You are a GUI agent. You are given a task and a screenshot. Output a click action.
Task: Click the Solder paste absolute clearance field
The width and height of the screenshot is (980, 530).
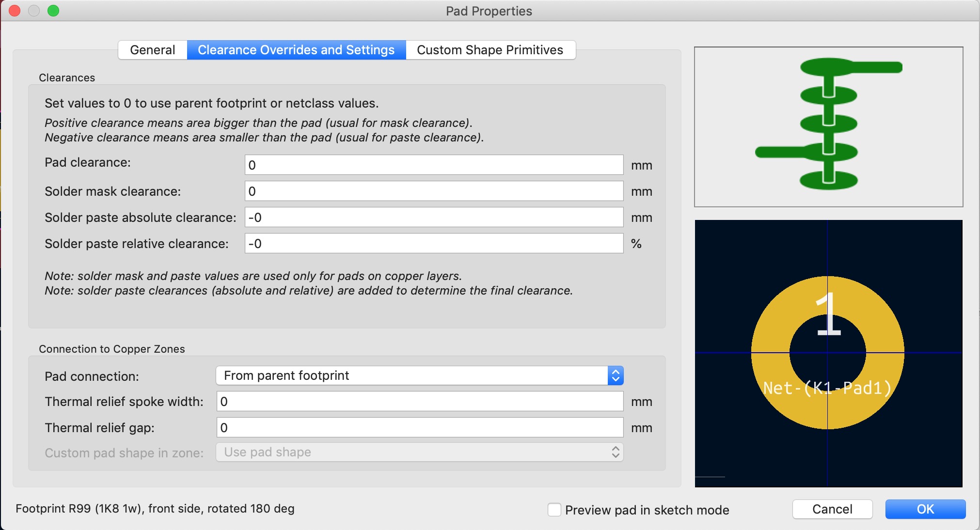434,217
